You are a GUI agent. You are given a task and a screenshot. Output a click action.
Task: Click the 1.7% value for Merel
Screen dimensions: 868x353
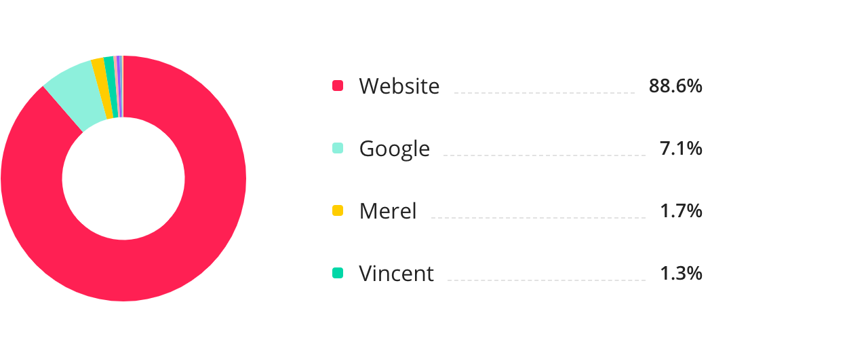tap(680, 211)
